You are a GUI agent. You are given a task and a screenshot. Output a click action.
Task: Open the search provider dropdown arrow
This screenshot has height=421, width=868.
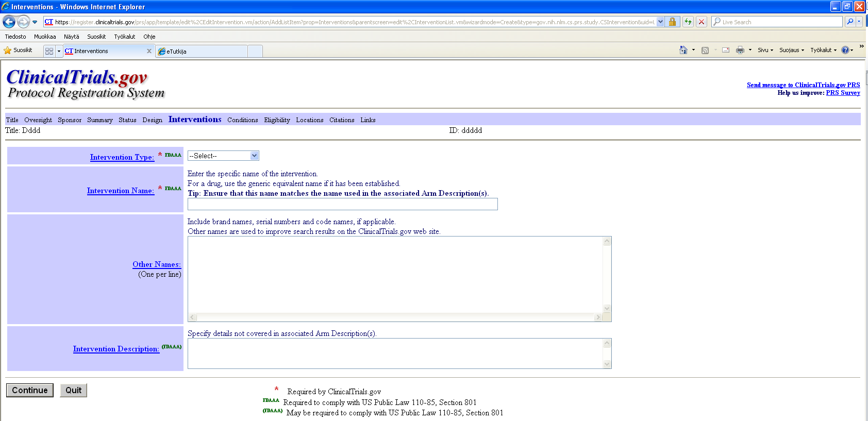point(859,22)
